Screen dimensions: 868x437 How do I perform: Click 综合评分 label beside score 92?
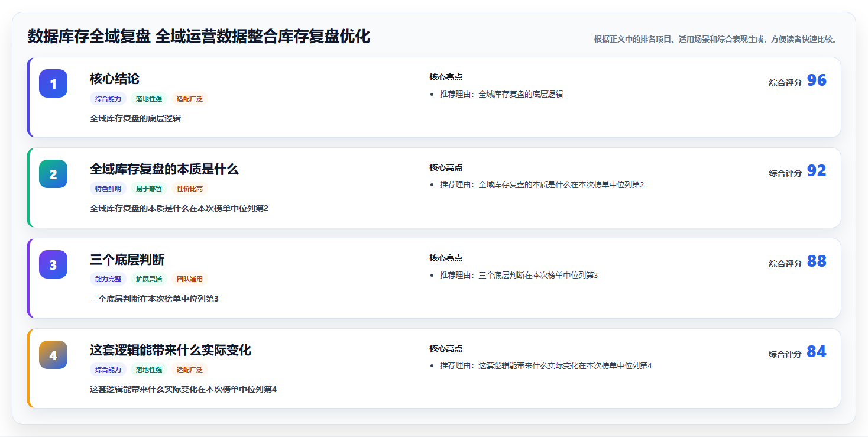click(785, 173)
